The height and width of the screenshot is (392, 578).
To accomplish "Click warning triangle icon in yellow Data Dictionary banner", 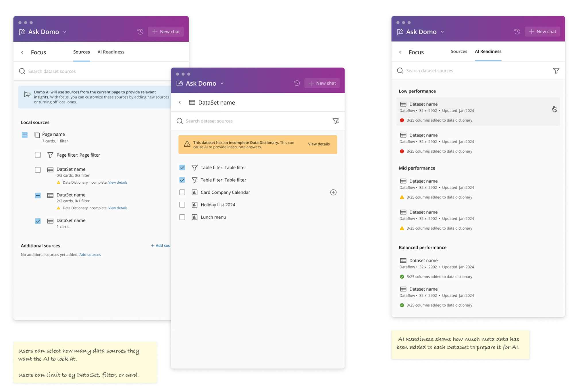I will click(187, 144).
